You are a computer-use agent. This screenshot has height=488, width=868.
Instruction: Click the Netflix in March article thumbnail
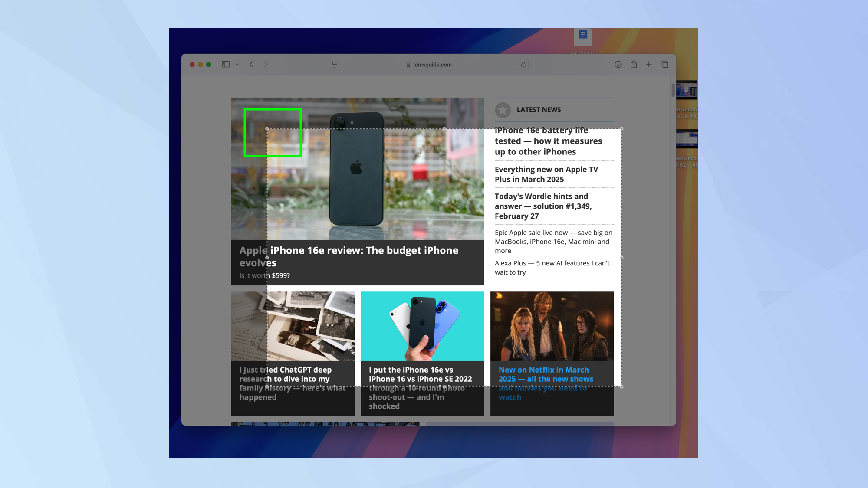(552, 326)
